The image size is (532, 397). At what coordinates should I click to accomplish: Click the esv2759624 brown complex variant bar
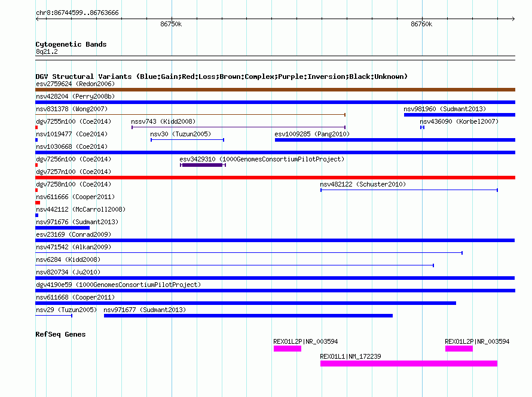275,90
